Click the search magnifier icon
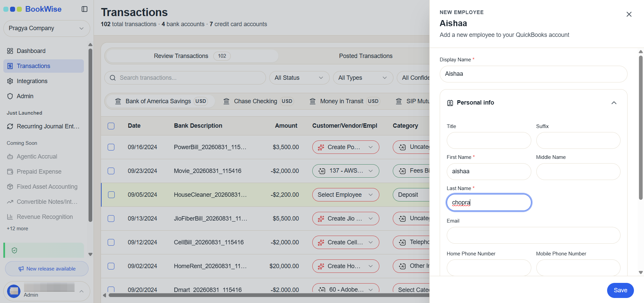 113,78
